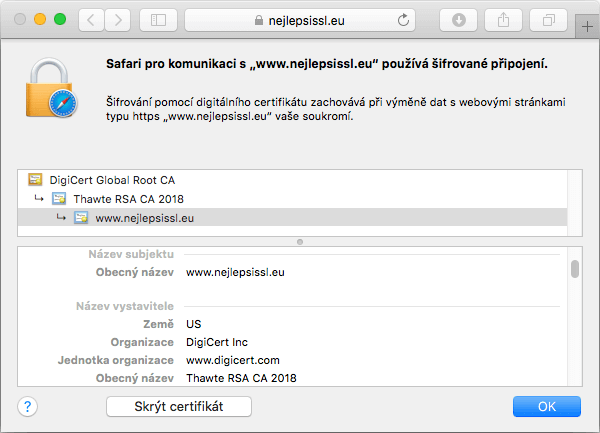Select DigiCert Global Root CA in chain
This screenshot has width=600, height=433.
292,180
